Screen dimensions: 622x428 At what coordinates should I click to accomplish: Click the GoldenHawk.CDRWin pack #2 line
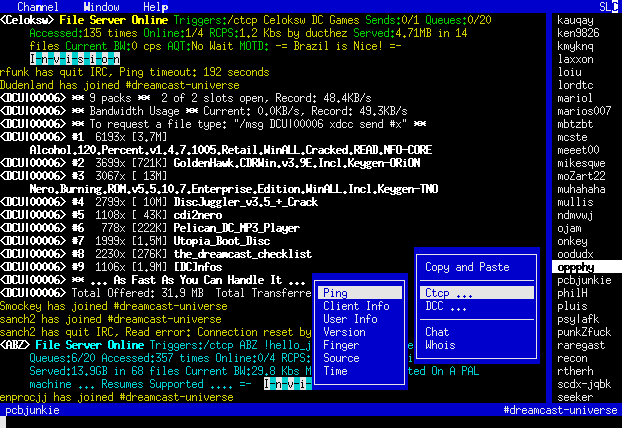click(x=210, y=163)
